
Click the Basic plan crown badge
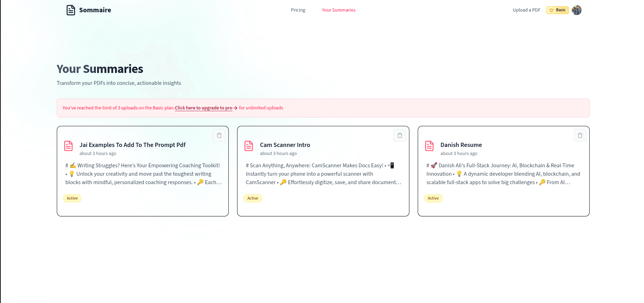point(557,10)
